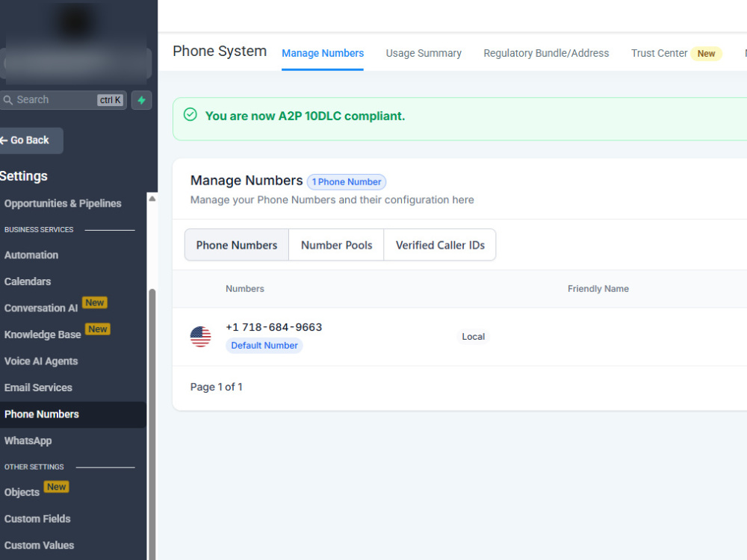This screenshot has width=747, height=560.
Task: Click the sidebar search field
Action: (63, 100)
